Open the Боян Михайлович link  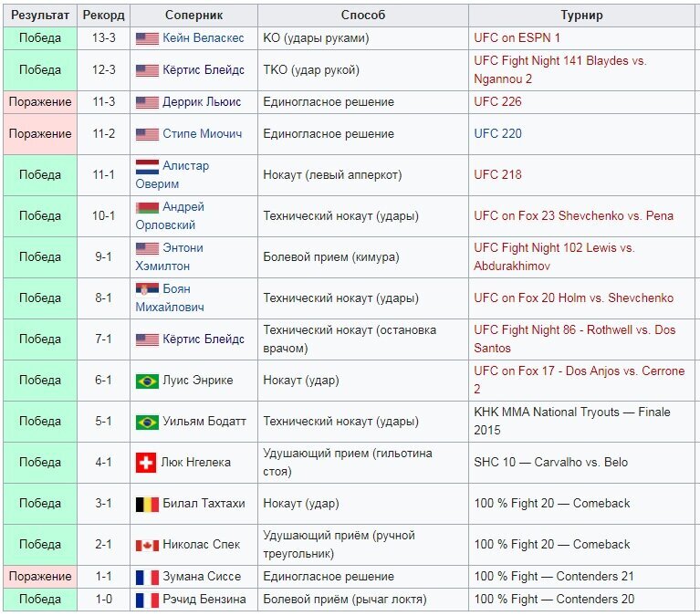coord(170,298)
